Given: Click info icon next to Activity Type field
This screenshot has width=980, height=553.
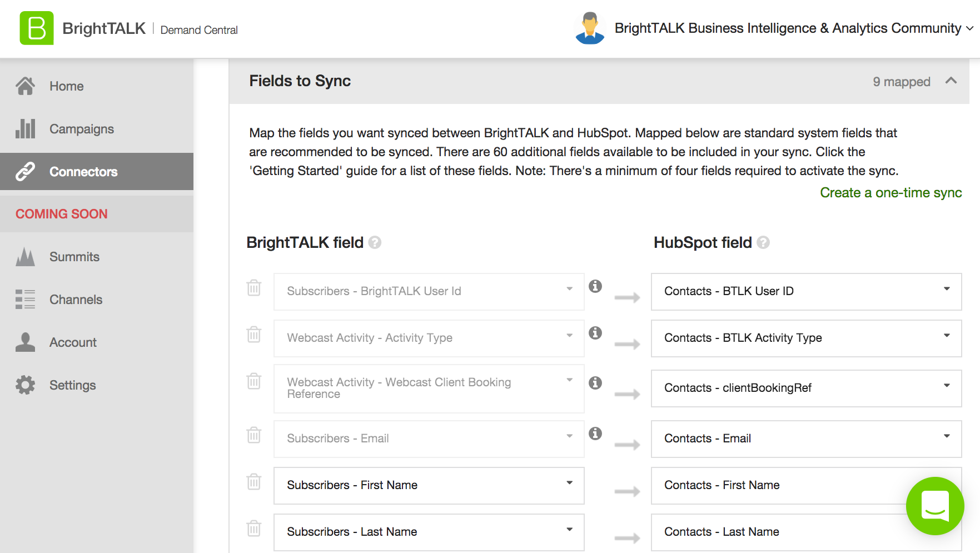Looking at the screenshot, I should tap(595, 333).
